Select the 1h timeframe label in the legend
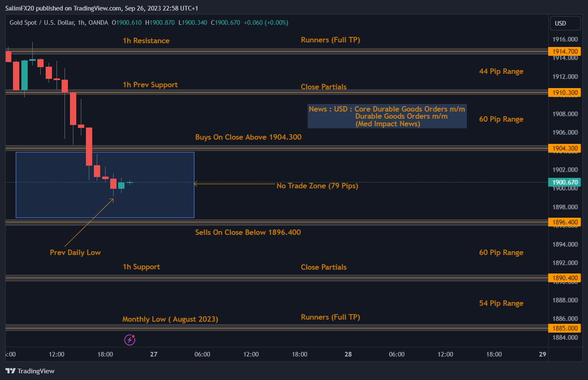588x380 pixels. click(81, 23)
